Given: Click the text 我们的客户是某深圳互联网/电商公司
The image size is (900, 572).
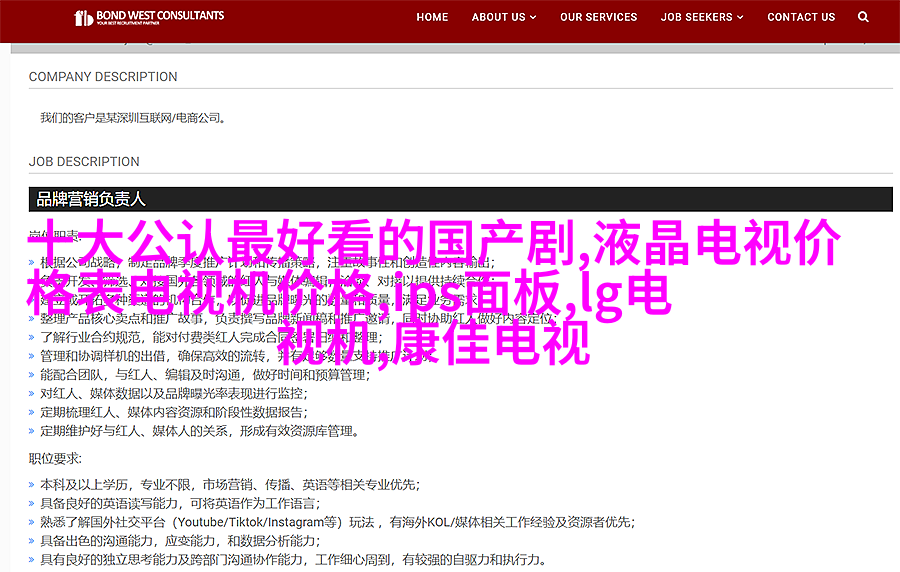Looking at the screenshot, I should coord(133,118).
